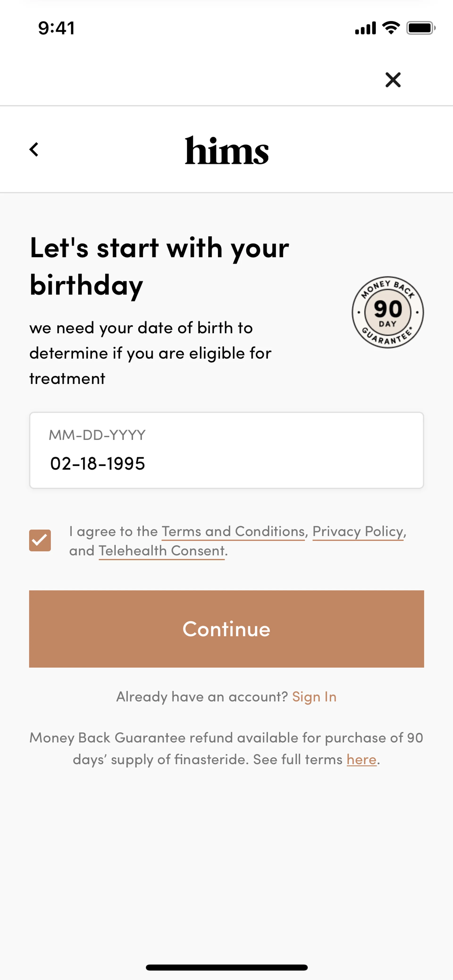
Task: Open full guarantee terms via 'here' link
Action: point(361,759)
